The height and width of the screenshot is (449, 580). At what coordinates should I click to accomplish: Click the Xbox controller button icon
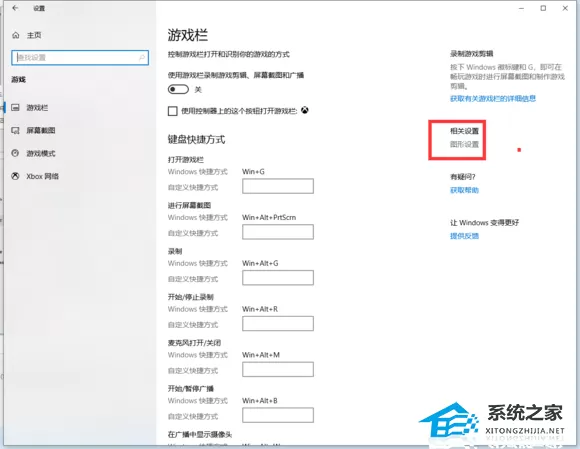coord(304,110)
